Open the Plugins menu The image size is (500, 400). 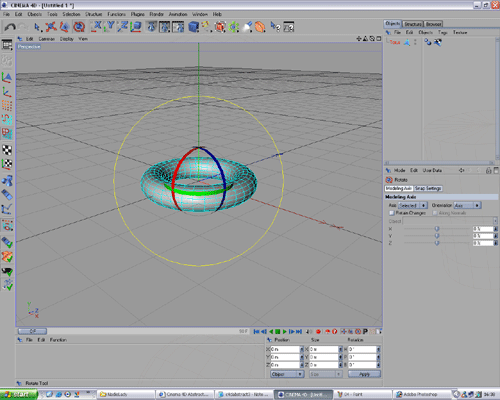137,14
